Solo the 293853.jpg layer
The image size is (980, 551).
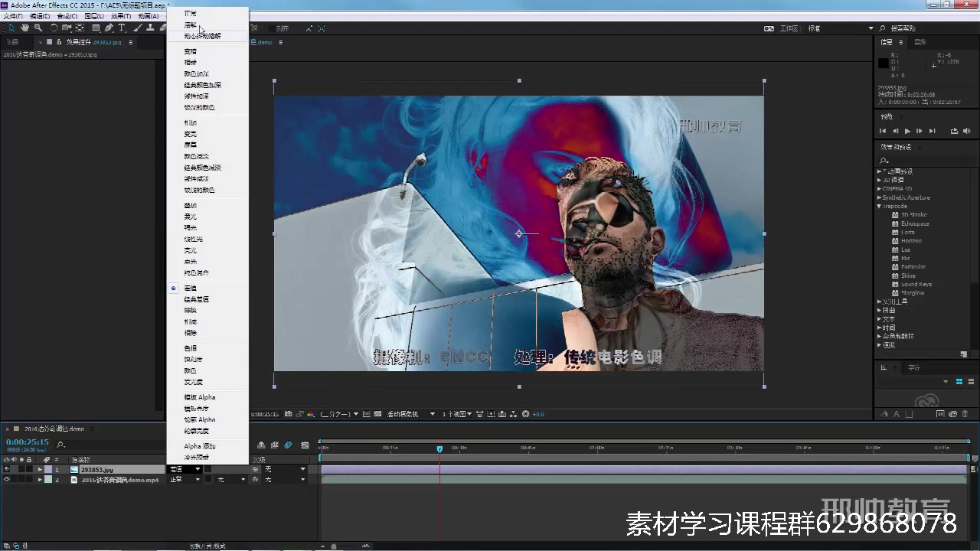click(21, 469)
